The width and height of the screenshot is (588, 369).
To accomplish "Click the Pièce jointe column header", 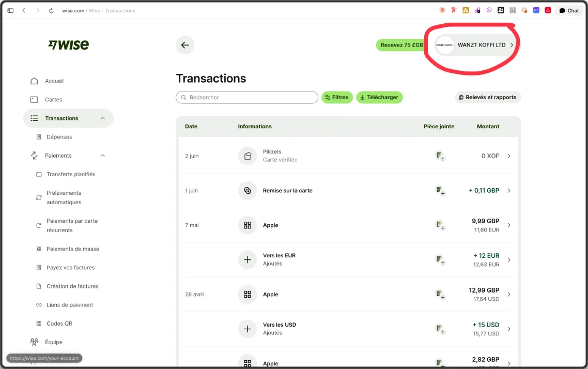I will click(439, 127).
